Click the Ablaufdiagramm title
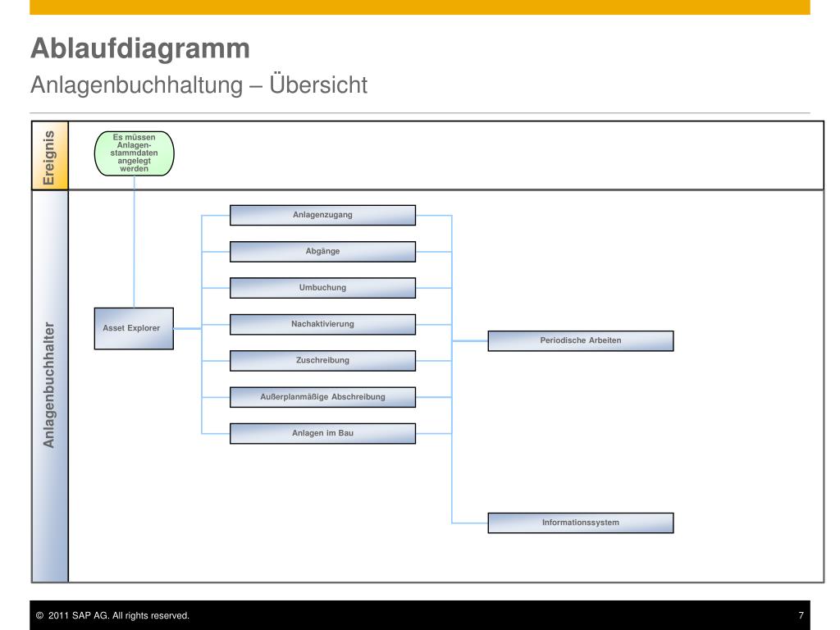 [x=140, y=48]
